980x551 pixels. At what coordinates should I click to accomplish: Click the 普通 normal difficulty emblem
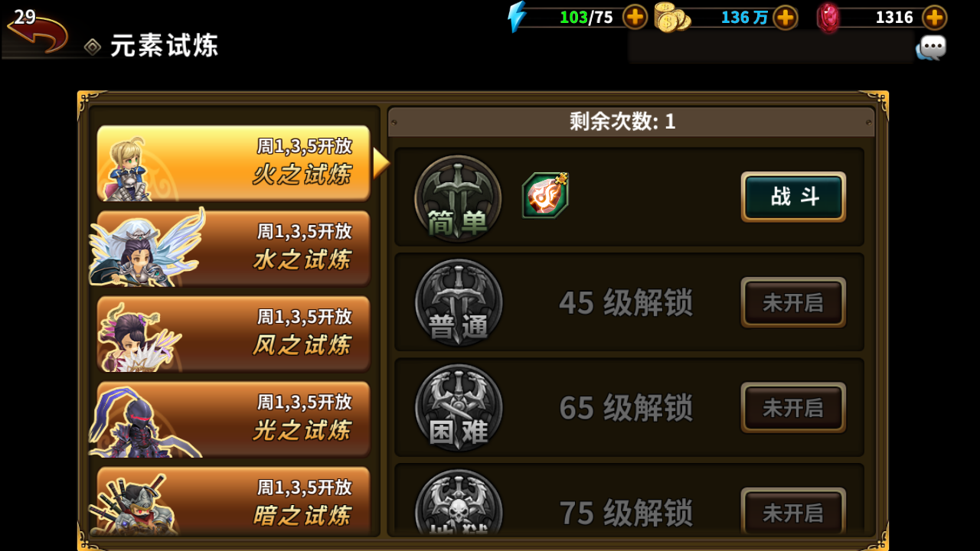click(x=458, y=303)
